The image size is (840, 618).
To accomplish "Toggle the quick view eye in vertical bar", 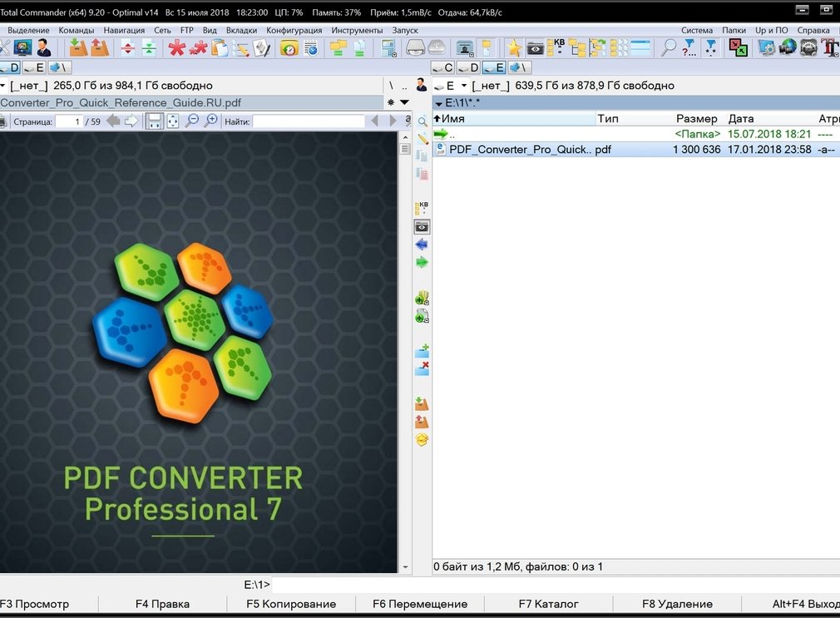I will point(422,227).
